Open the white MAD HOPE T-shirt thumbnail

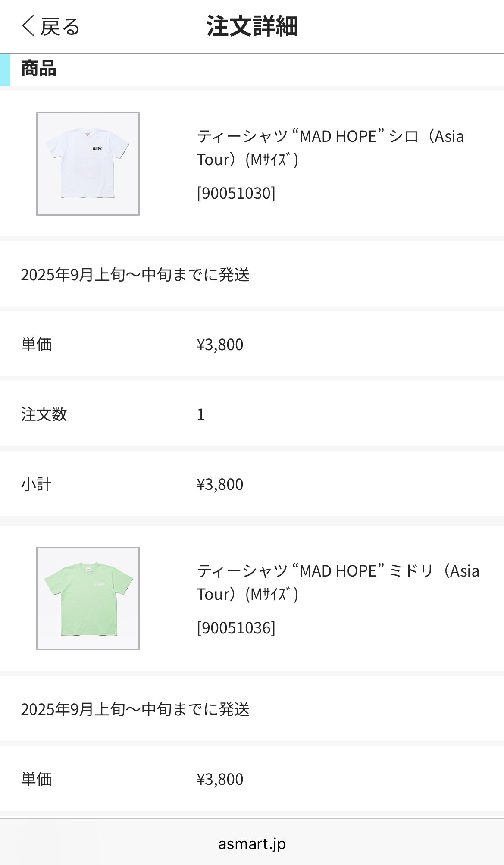[88, 164]
